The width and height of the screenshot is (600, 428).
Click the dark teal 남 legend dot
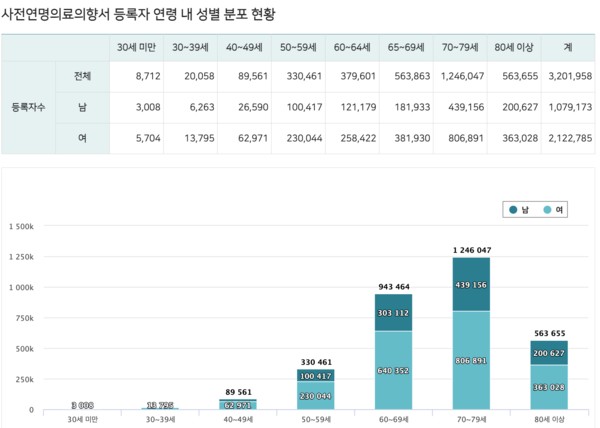514,210
